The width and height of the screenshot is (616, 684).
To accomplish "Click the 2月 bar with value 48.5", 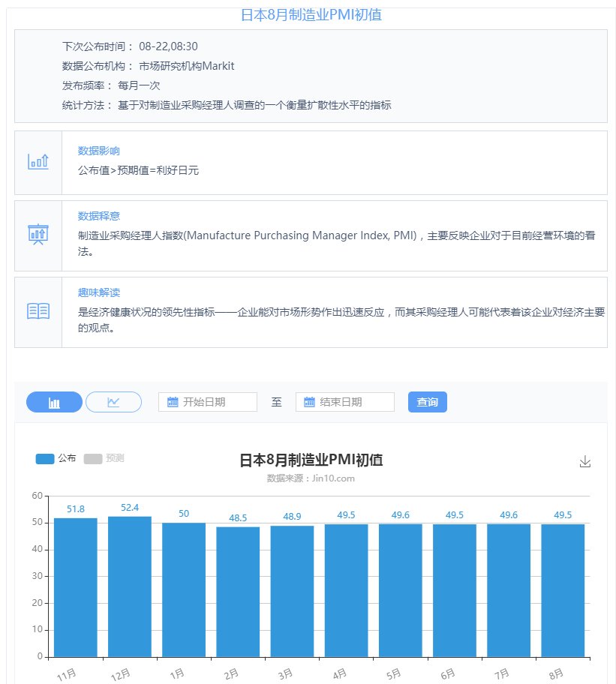I will coord(238,592).
